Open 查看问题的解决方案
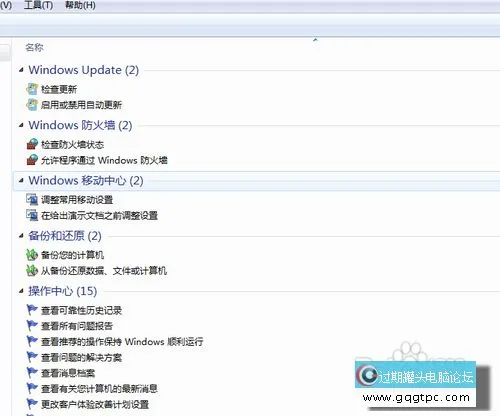The image size is (500, 416). [81, 358]
